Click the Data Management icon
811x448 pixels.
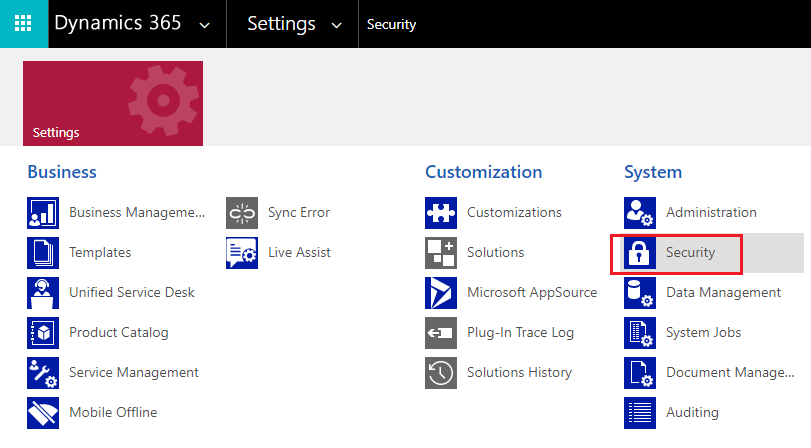point(640,293)
